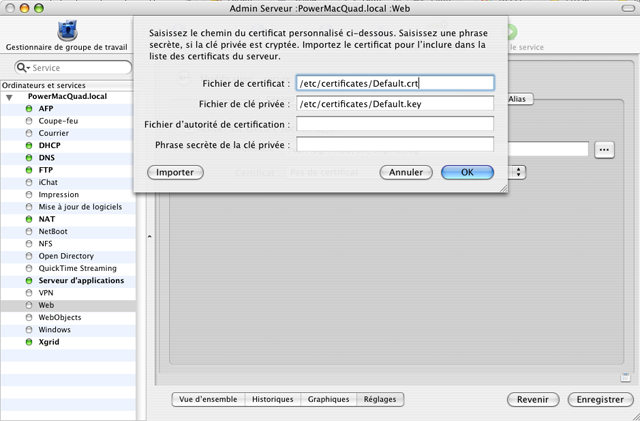Click the Fichier de certificat field
The height and width of the screenshot is (421, 640).
395,83
